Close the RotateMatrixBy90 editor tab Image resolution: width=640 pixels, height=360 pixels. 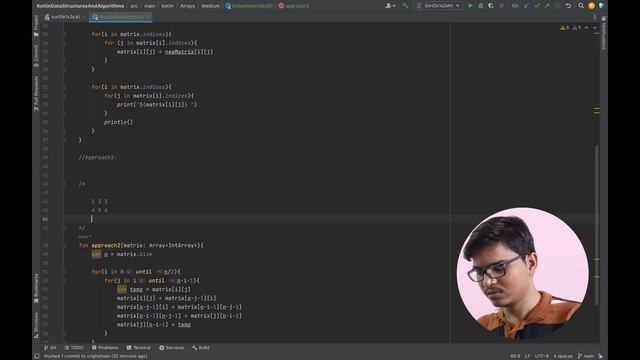[148, 17]
